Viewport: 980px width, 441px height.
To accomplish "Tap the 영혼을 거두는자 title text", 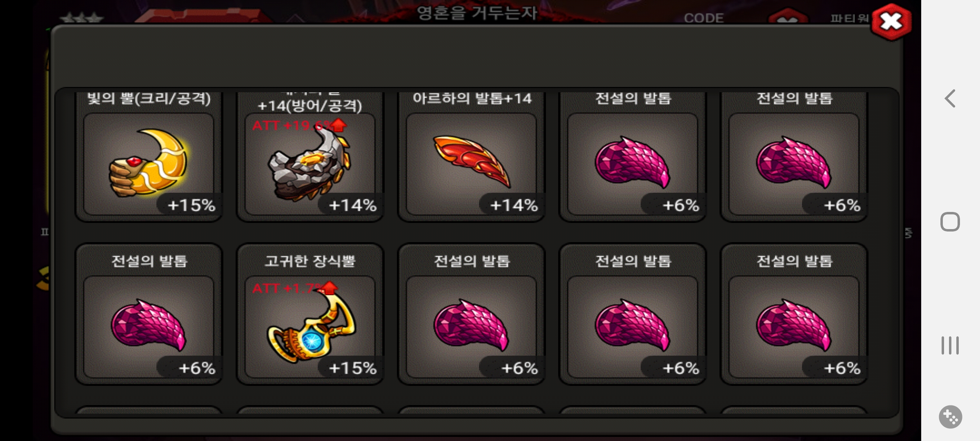I will pos(477,13).
